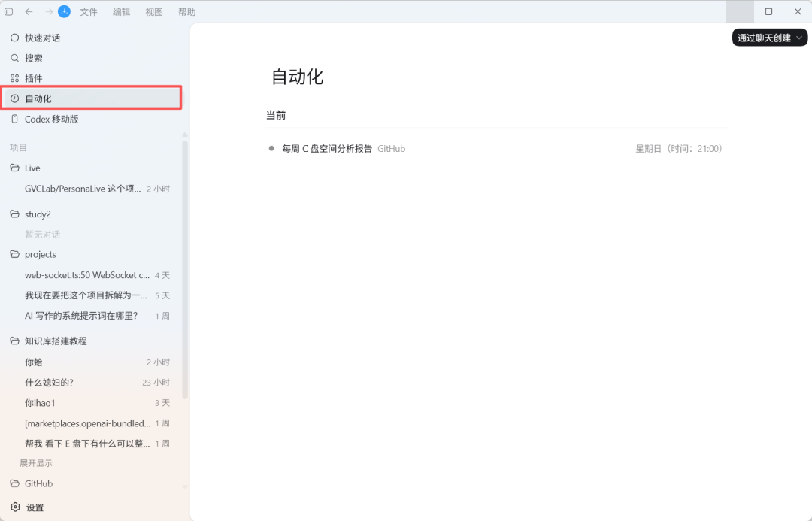Open the 视图 menu
The width and height of the screenshot is (812, 521).
click(x=154, y=12)
